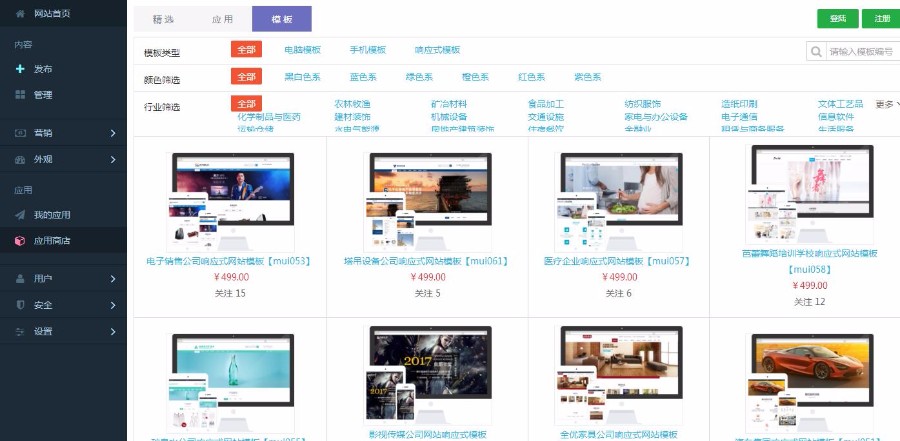Screen dimensions: 900x441
Task: Open 网站首页 via the home icon
Action: pos(20,13)
